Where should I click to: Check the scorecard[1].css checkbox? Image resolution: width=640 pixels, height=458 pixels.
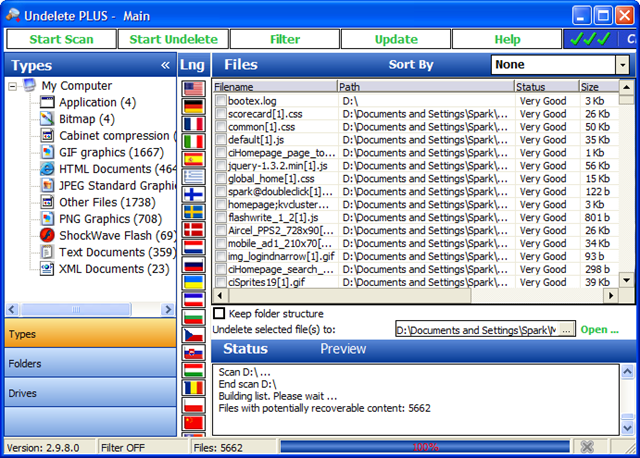click(221, 113)
